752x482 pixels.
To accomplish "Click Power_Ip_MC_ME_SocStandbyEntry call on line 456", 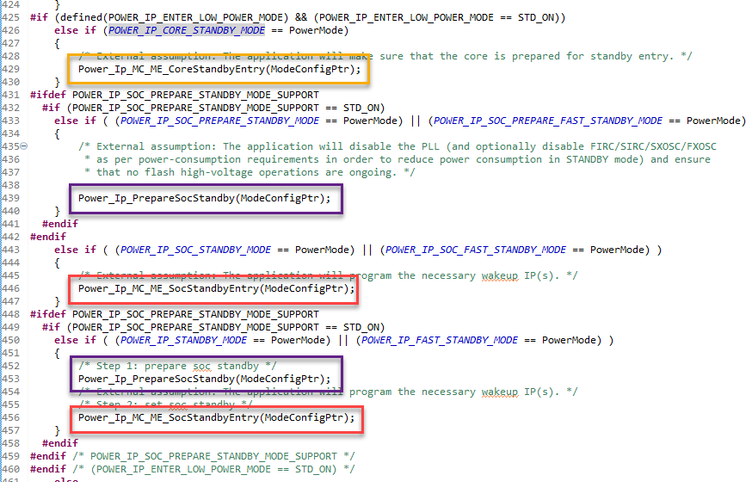I will (216, 418).
